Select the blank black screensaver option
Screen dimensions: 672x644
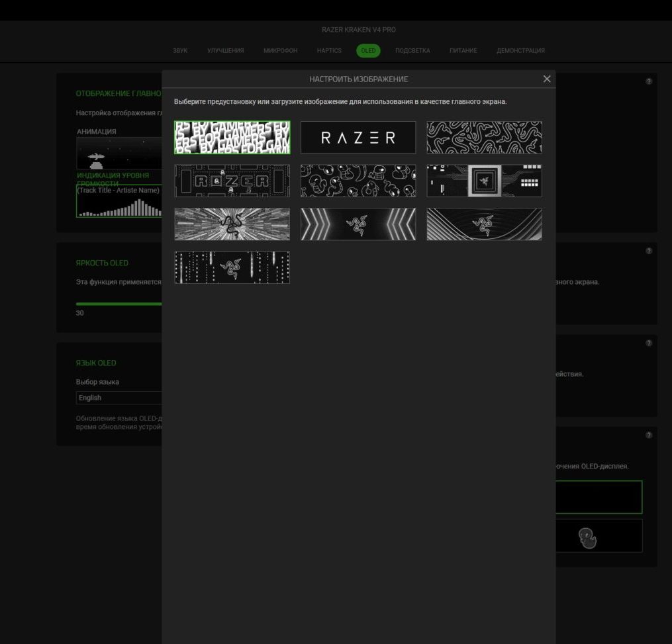coord(599,497)
